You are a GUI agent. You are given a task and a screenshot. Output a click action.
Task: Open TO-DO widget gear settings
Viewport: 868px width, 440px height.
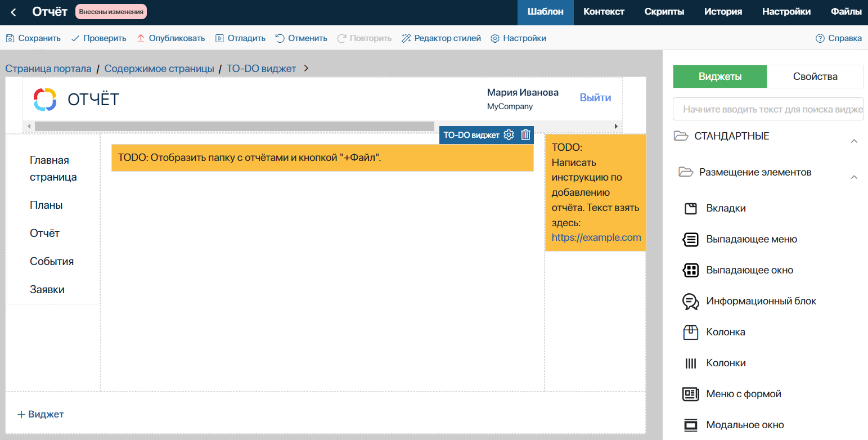pos(509,134)
